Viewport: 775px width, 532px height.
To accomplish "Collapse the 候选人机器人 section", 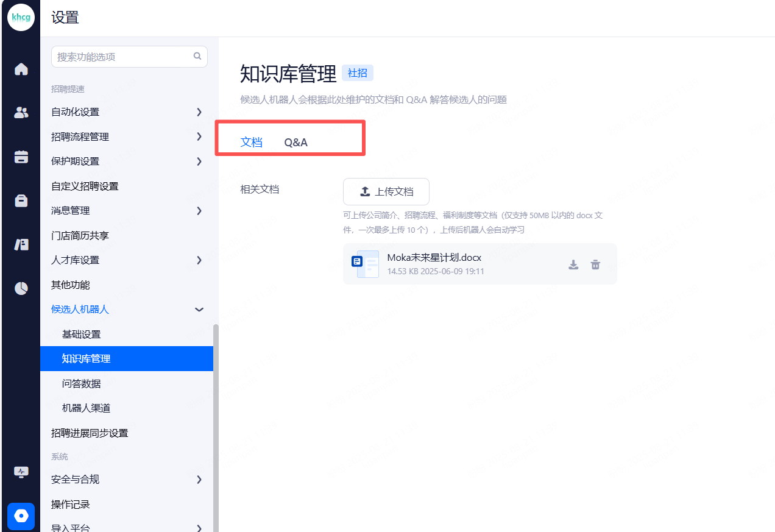I will point(199,310).
